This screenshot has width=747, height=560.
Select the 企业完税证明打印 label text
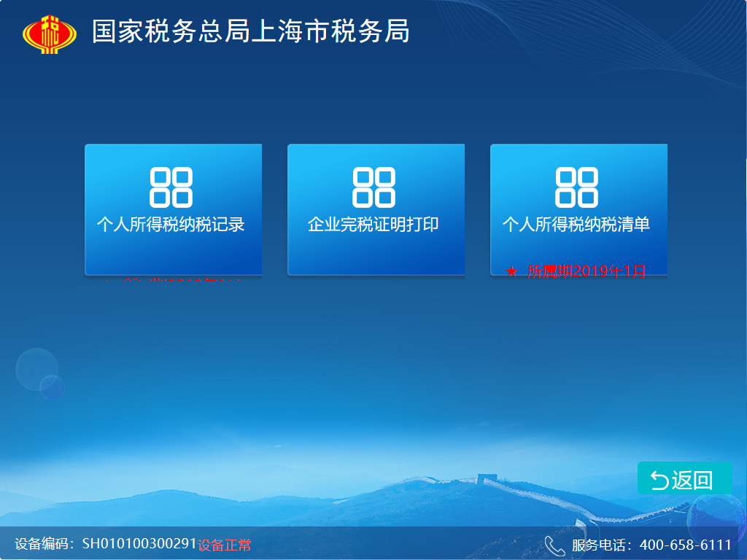[373, 225]
